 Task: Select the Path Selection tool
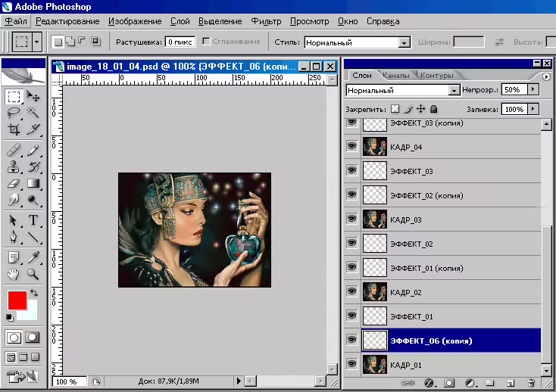pyautogui.click(x=14, y=220)
